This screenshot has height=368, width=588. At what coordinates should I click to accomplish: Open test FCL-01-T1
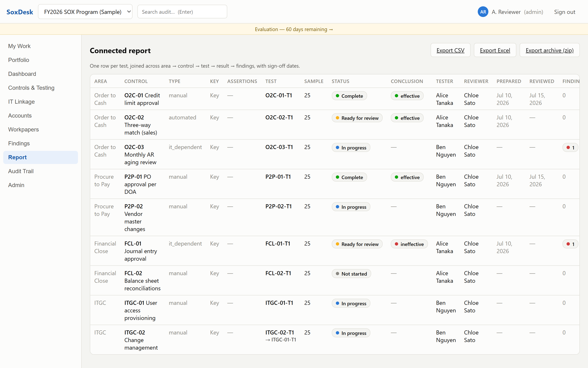(278, 243)
